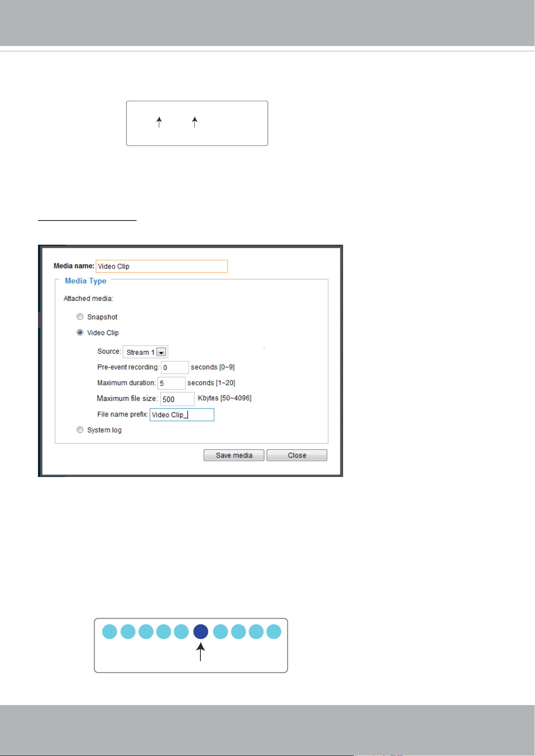Image resolution: width=535 pixels, height=756 pixels.
Task: Click the Kbytes [50~4096] range text
Action: 225,398
